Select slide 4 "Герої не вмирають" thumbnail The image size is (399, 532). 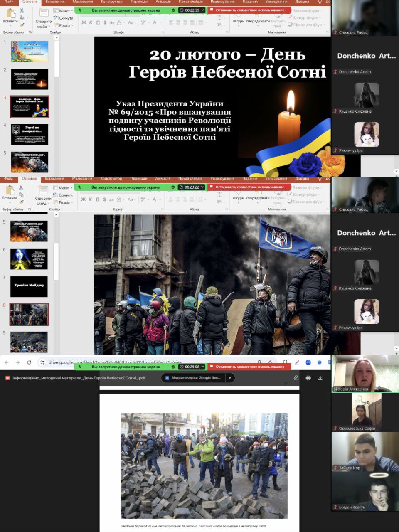coord(29,134)
